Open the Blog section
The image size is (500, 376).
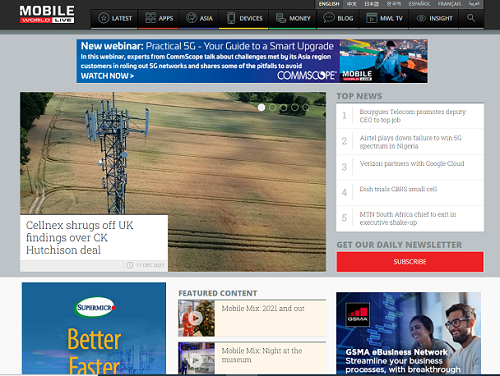tap(338, 18)
